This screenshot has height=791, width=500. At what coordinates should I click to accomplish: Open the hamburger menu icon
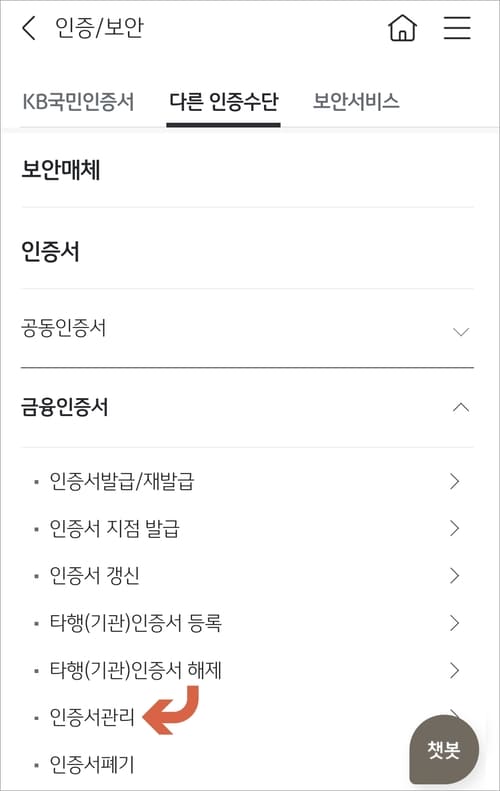point(457,28)
